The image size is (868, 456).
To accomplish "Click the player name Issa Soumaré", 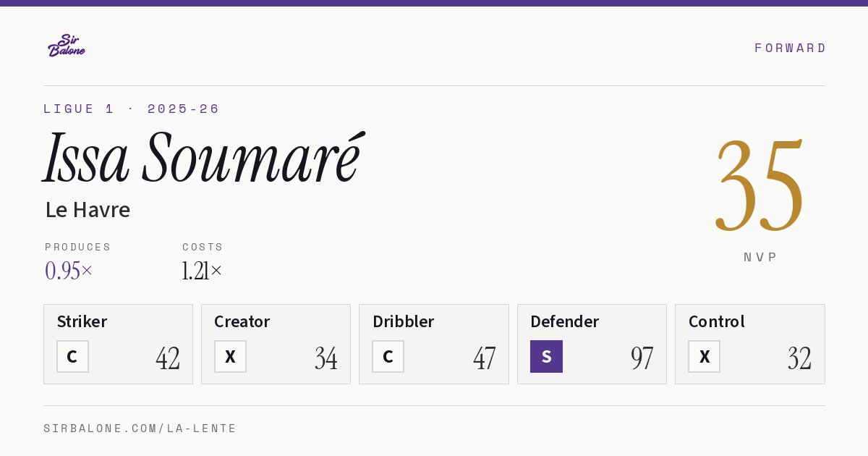I will pos(203,157).
